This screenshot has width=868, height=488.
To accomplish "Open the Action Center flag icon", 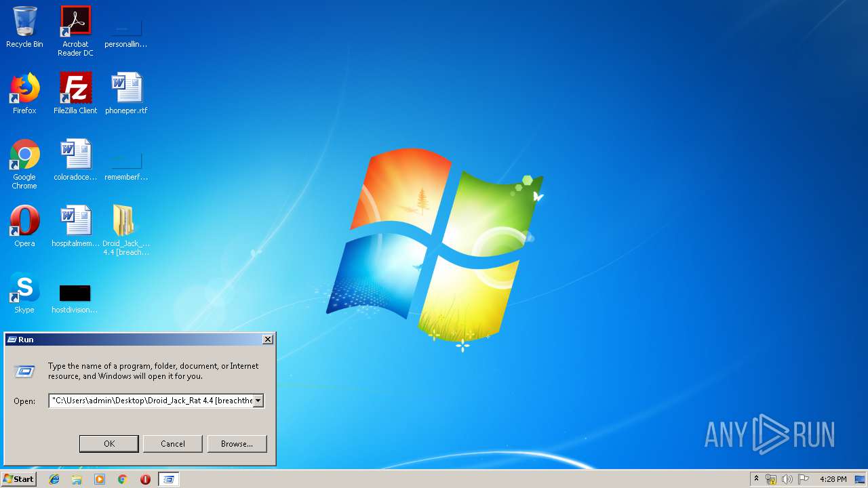I will (x=804, y=479).
